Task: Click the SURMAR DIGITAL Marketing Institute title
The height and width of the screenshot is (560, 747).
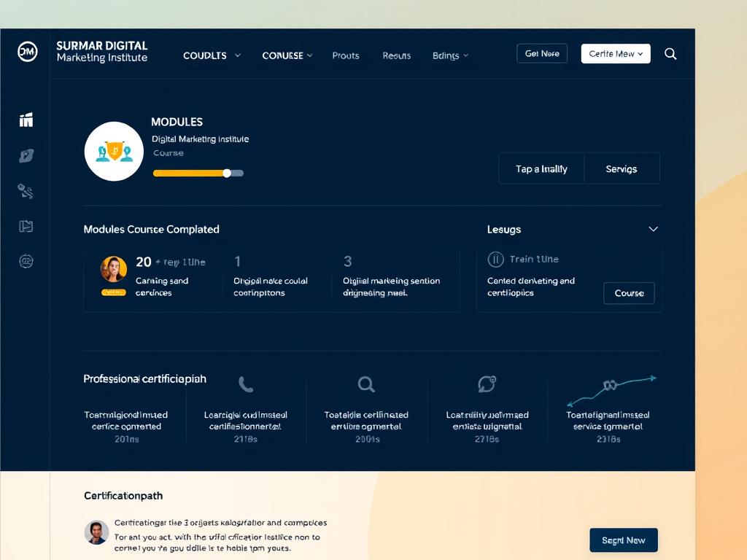Action: [x=102, y=52]
